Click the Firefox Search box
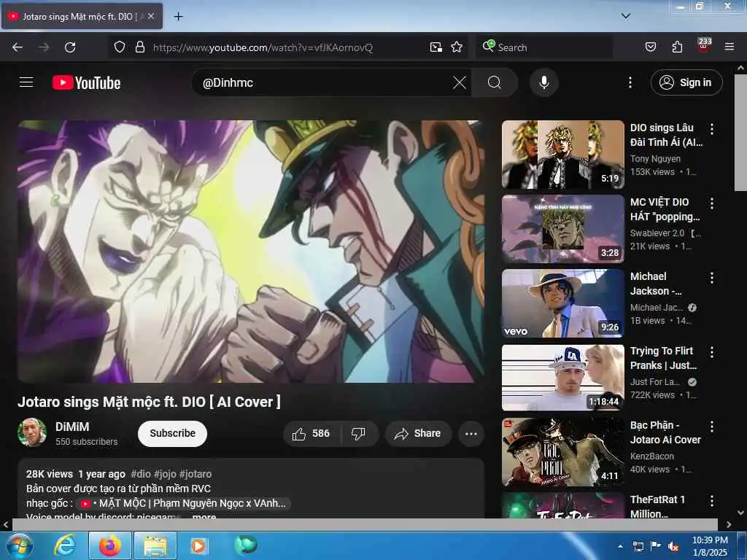The image size is (747, 560). pyautogui.click(x=544, y=47)
